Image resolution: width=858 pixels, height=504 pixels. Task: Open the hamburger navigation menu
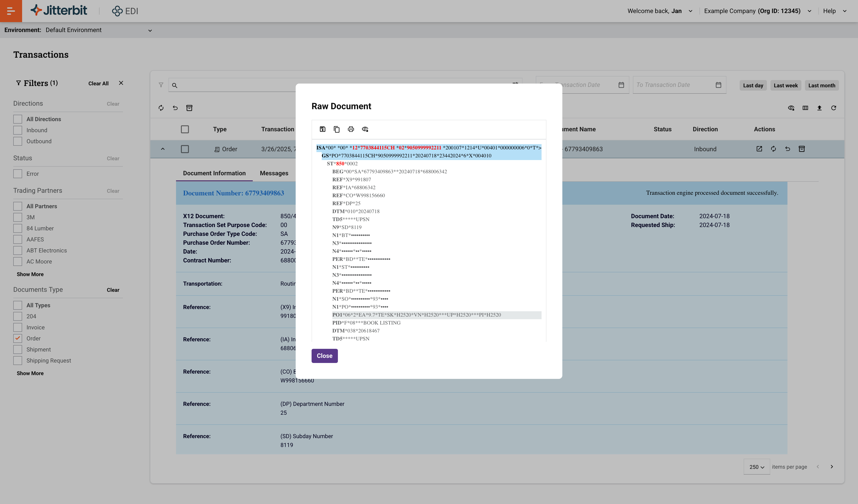pyautogui.click(x=11, y=11)
